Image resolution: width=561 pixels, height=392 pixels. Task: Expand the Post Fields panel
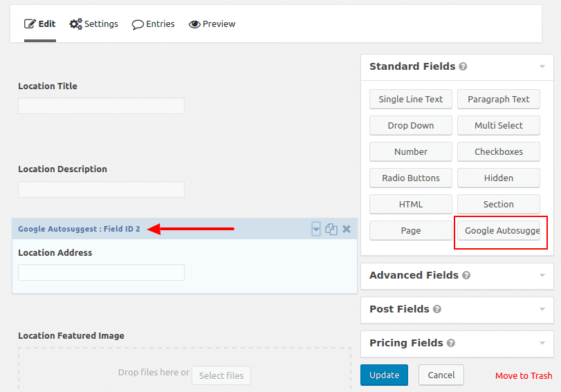[x=542, y=309]
